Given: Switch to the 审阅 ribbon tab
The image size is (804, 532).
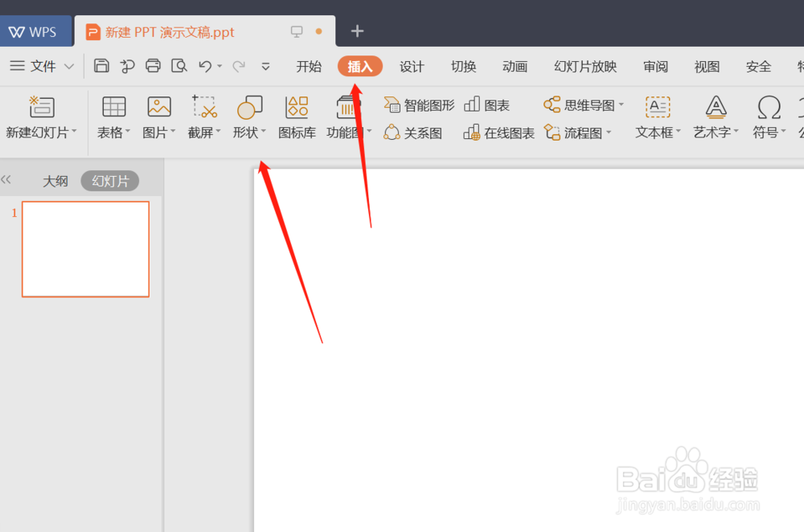Looking at the screenshot, I should 655,67.
